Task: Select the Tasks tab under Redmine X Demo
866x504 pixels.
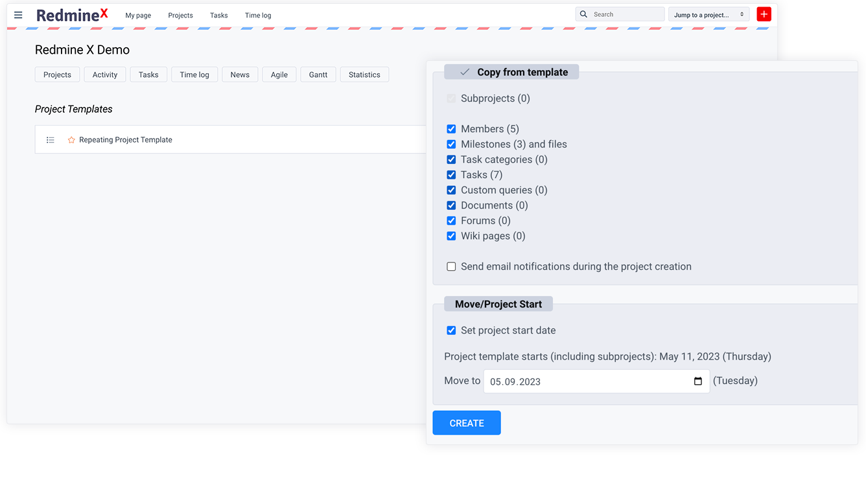Action: [x=148, y=74]
